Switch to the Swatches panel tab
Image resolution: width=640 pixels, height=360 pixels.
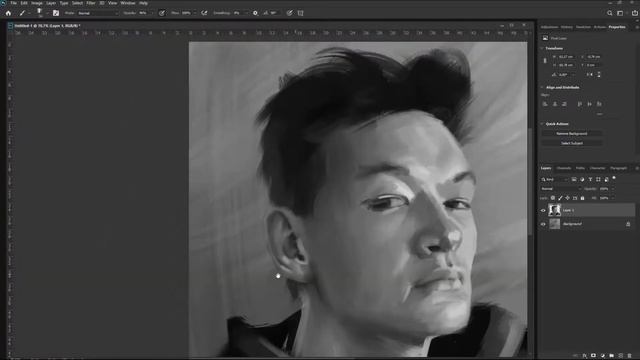(583, 27)
